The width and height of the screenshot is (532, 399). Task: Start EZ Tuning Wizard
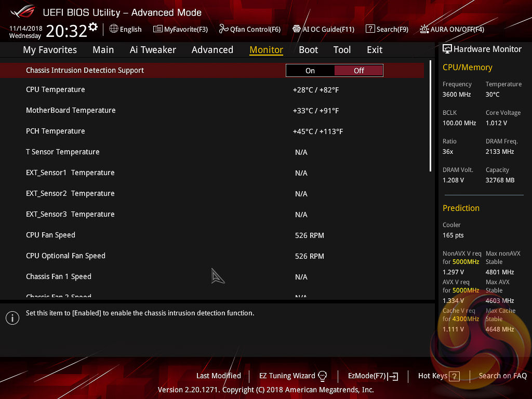click(293, 376)
